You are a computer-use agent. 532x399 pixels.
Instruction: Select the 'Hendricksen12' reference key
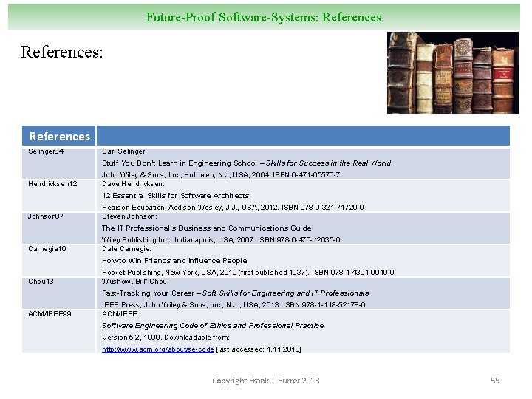coord(52,184)
